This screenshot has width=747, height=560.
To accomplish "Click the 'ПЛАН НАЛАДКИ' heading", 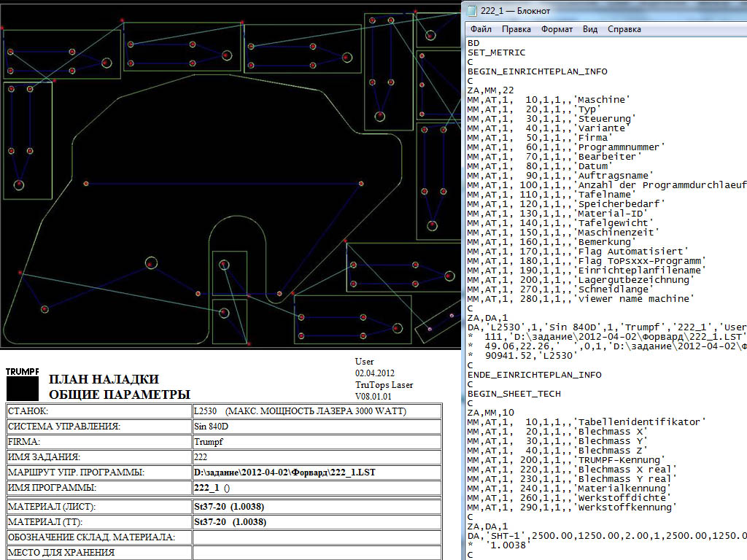I will pyautogui.click(x=103, y=380).
